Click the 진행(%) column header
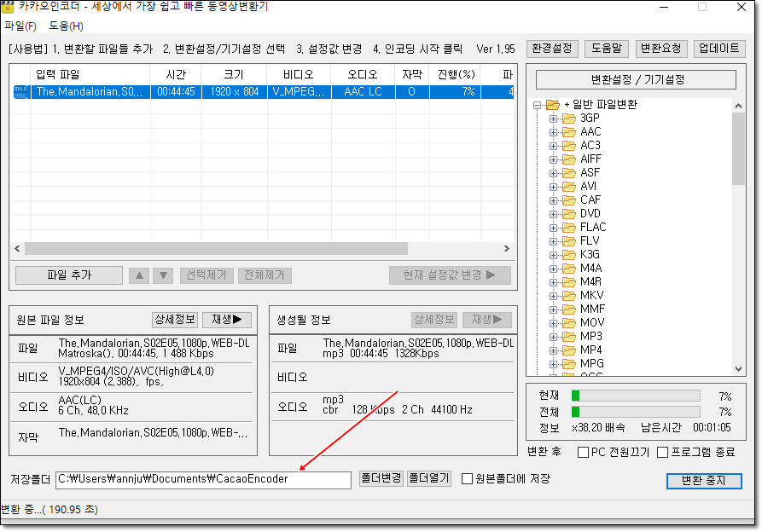This screenshot has height=532, width=762. (x=456, y=75)
